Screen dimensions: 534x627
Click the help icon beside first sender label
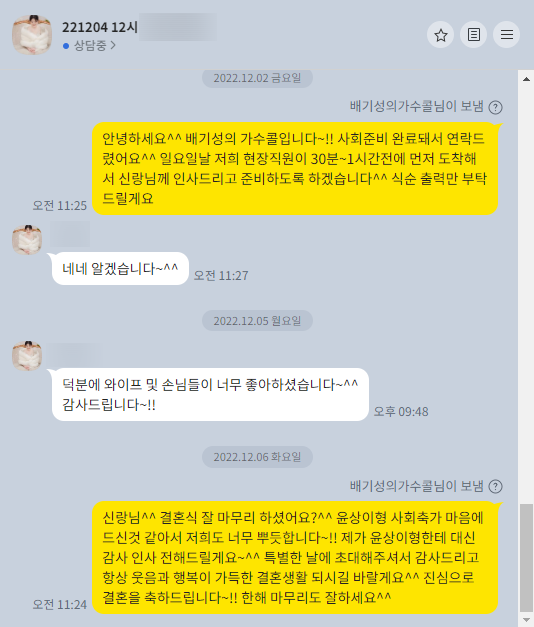(496, 107)
